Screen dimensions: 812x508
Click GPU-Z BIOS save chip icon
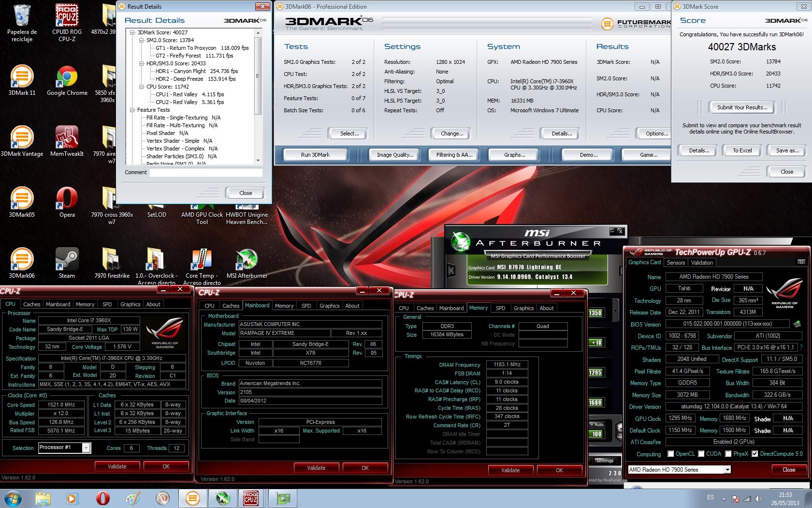[797, 324]
